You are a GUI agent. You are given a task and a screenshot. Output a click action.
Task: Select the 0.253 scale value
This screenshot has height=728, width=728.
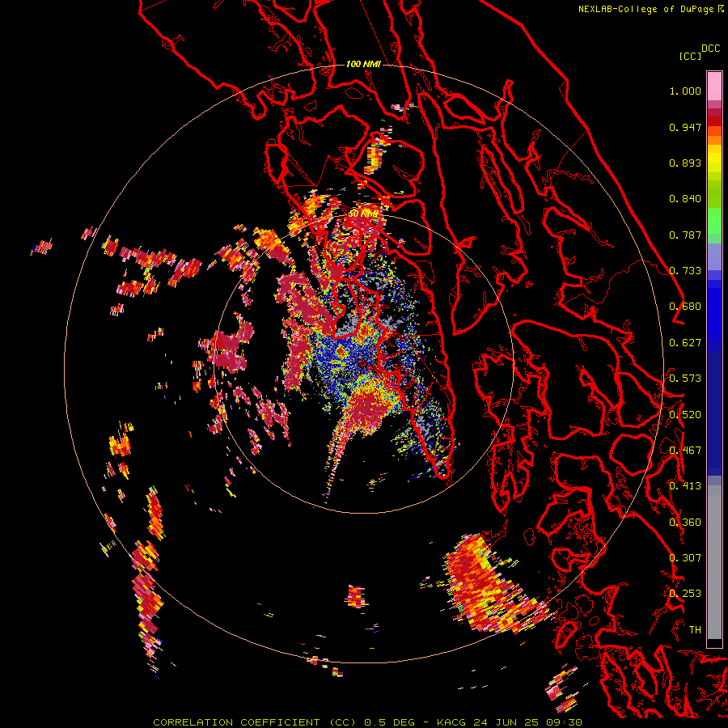pyautogui.click(x=685, y=594)
